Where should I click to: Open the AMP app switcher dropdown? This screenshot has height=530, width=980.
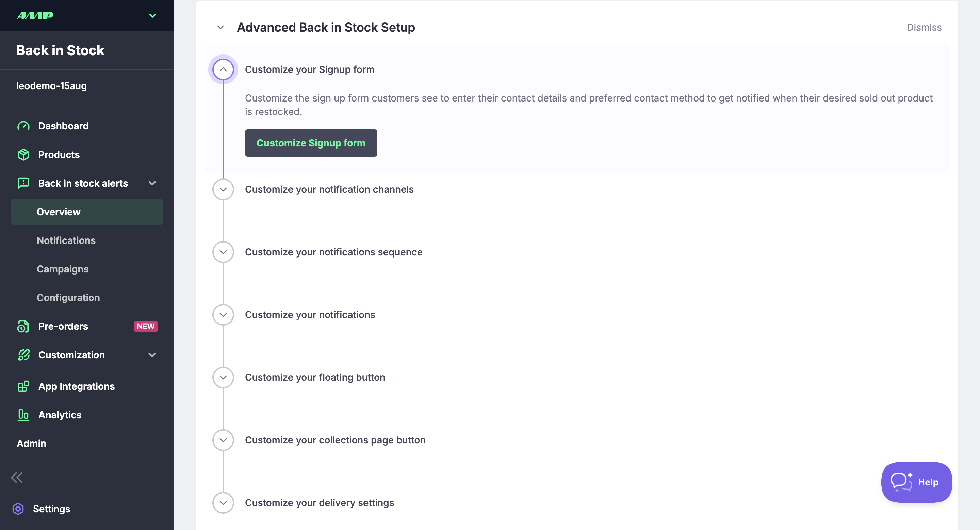click(x=152, y=16)
